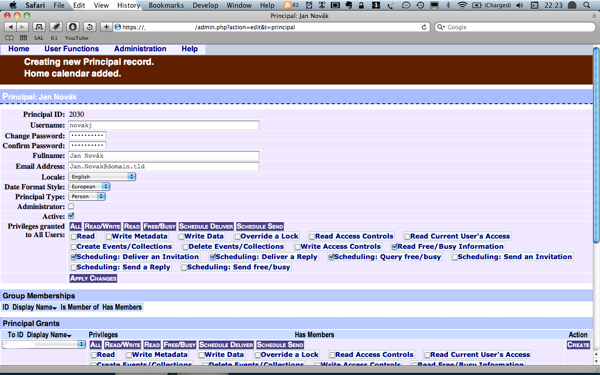Open the Top Sites grid icon
The width and height of the screenshot is (600, 375).
click(23, 38)
